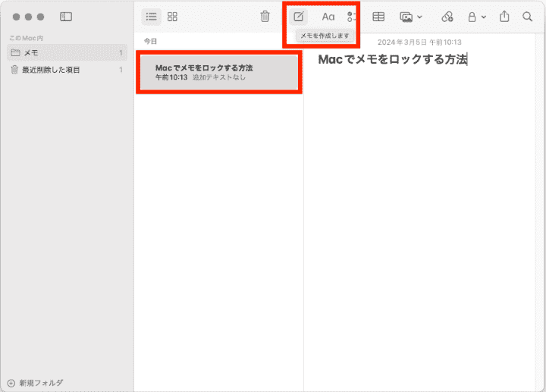Screen dimensions: 546x392
Task: Click the trash icon beside 最近削除した項目
Action: tap(14, 70)
